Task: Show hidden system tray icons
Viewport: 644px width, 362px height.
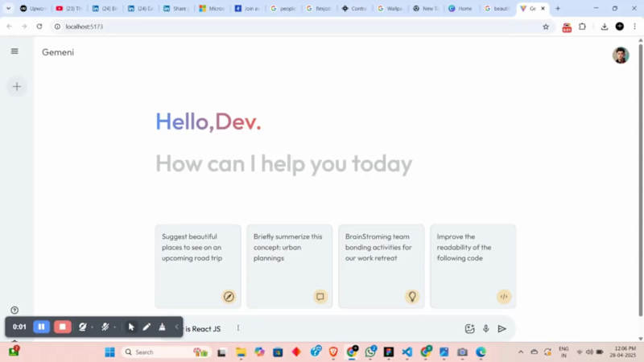Action: coord(521,352)
